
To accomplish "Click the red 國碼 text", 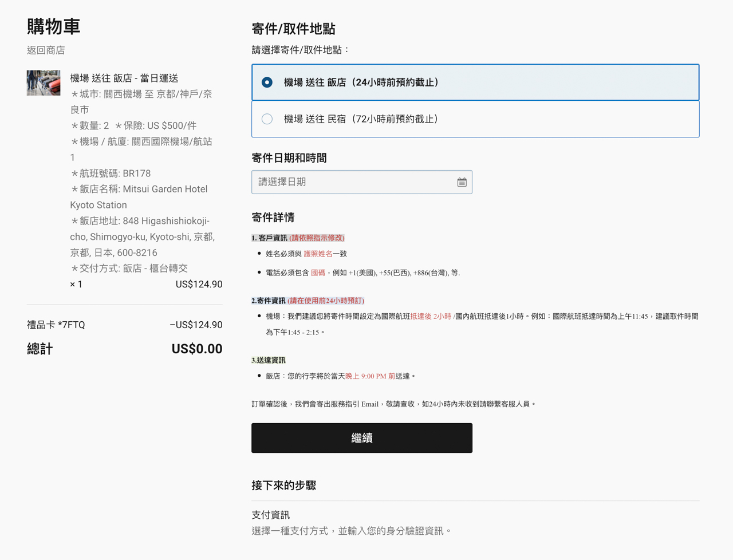I will [318, 273].
